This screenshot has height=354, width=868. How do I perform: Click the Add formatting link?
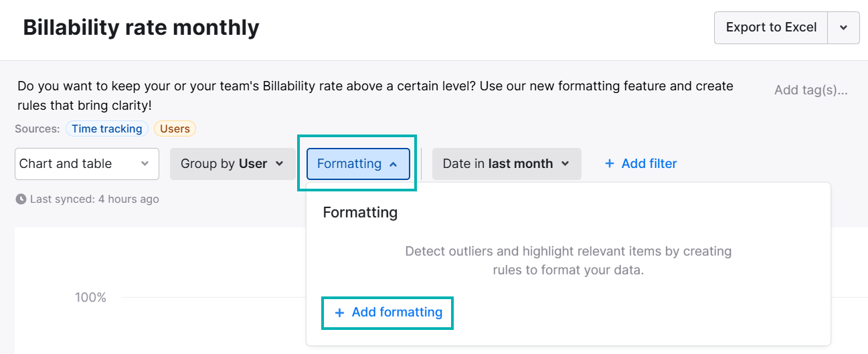pyautogui.click(x=388, y=313)
